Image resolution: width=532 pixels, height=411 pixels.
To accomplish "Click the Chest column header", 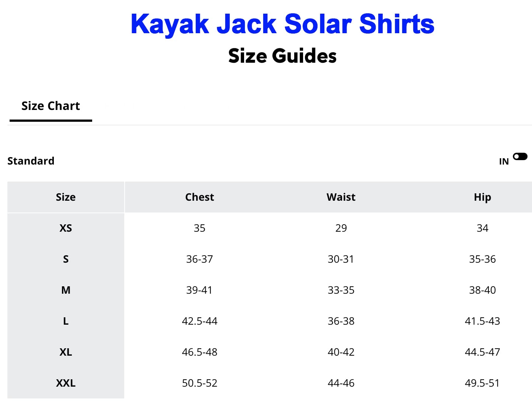I will pos(199,197).
